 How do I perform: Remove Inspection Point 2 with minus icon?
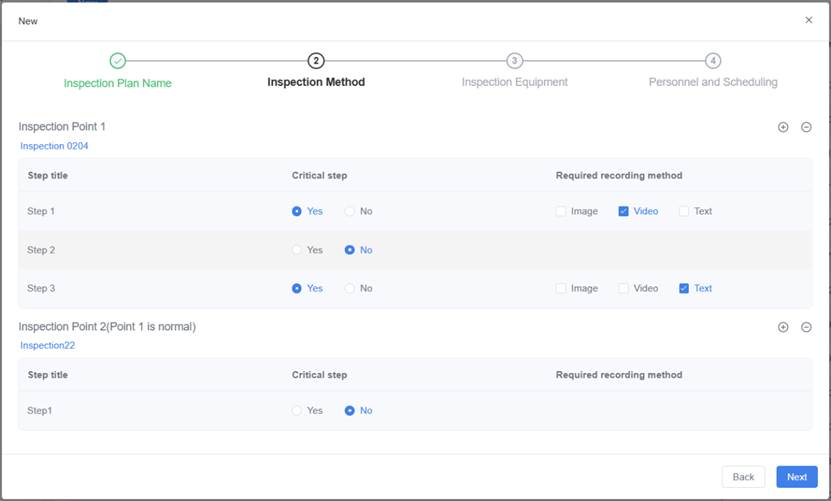[806, 327]
